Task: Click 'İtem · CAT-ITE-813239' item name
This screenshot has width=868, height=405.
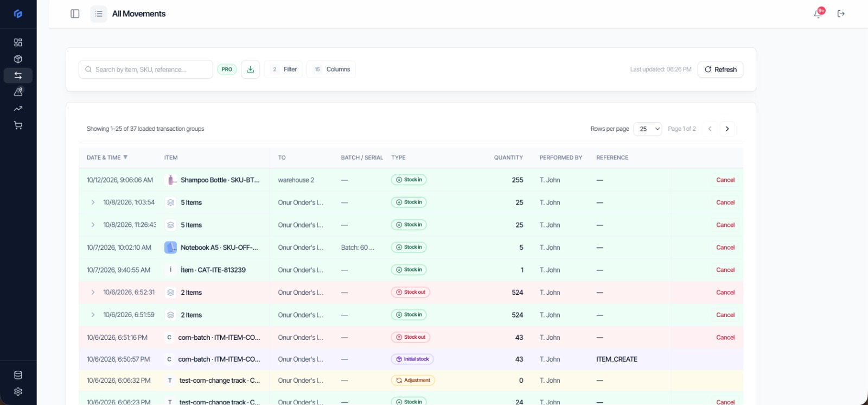Action: (x=213, y=270)
